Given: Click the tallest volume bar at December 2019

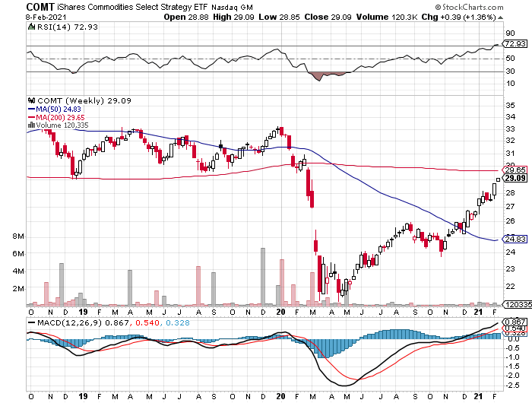Looking at the screenshot, I should coord(263,277).
